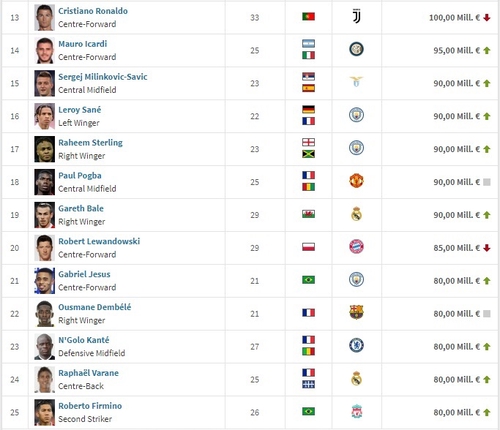This screenshot has width=500, height=430.
Task: Click the Liverpool crest beside Firmino
Action: tap(357, 412)
